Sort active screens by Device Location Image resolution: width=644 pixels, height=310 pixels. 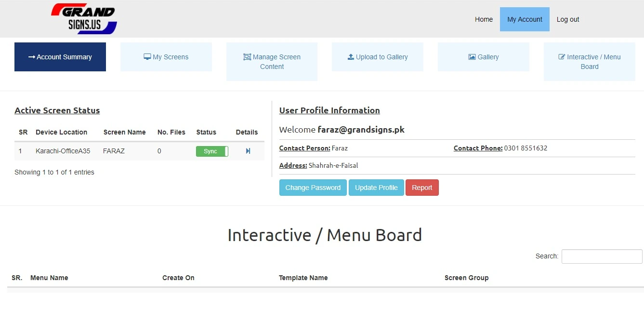tap(61, 132)
